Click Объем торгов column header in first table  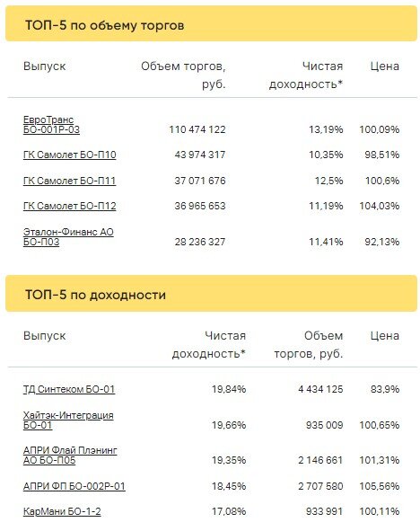pyautogui.click(x=183, y=75)
